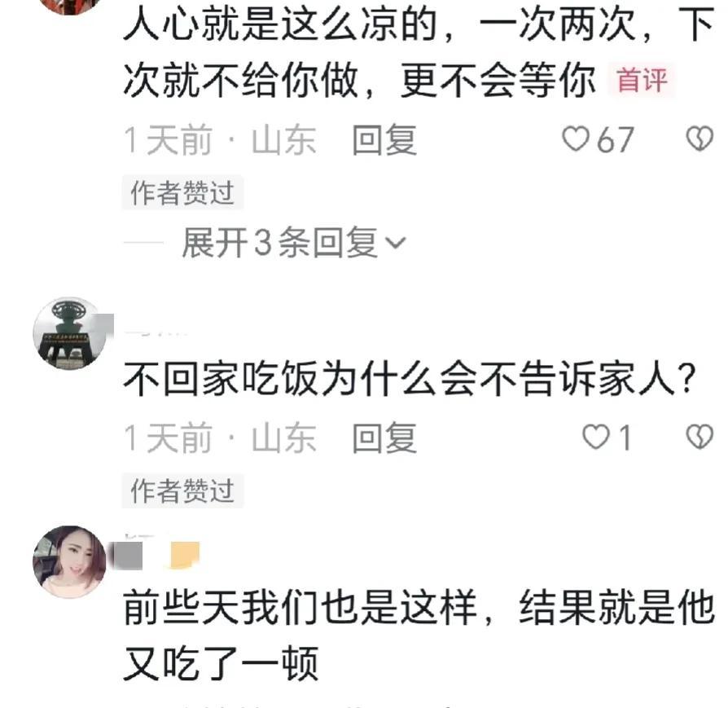This screenshot has height=708, width=728.
Task: Open the woman selfie avatar profile
Action: tap(70, 561)
